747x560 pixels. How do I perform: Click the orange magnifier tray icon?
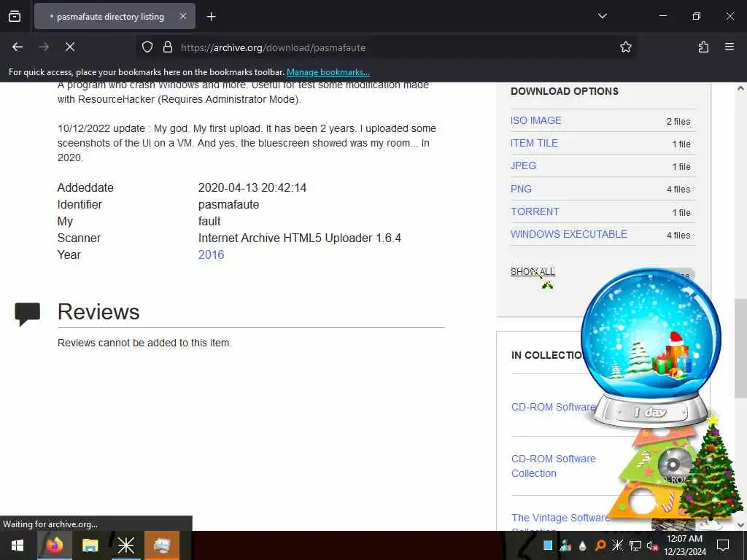(600, 545)
